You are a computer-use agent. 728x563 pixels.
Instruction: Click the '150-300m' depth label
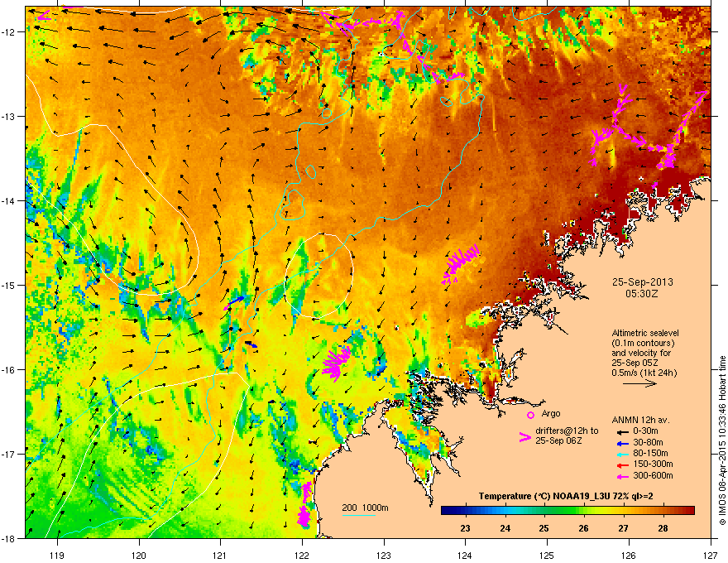coord(653,464)
